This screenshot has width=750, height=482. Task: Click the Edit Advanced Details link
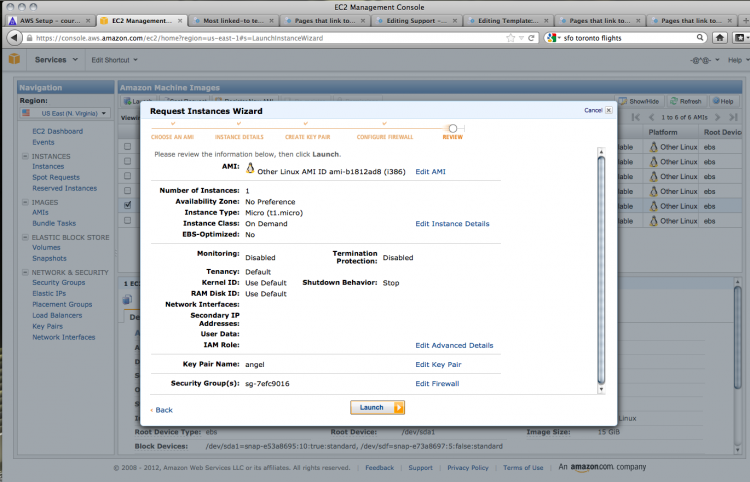[x=454, y=345]
